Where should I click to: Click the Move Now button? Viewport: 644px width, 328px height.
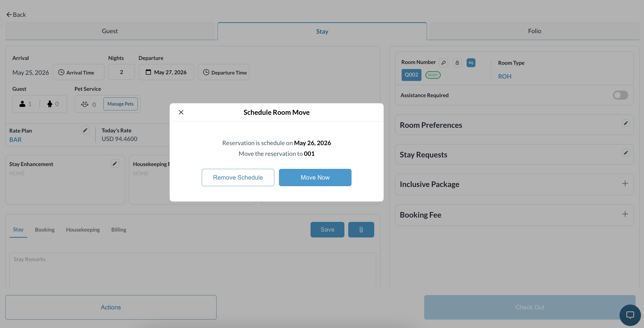315,178
